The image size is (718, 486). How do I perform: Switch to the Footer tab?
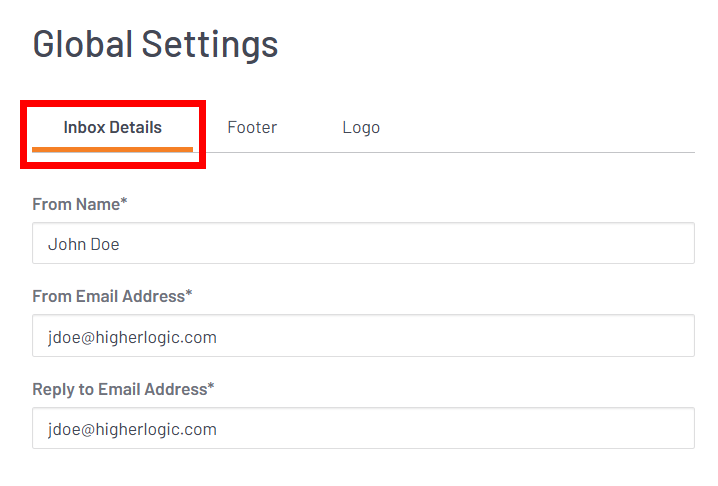(x=252, y=128)
